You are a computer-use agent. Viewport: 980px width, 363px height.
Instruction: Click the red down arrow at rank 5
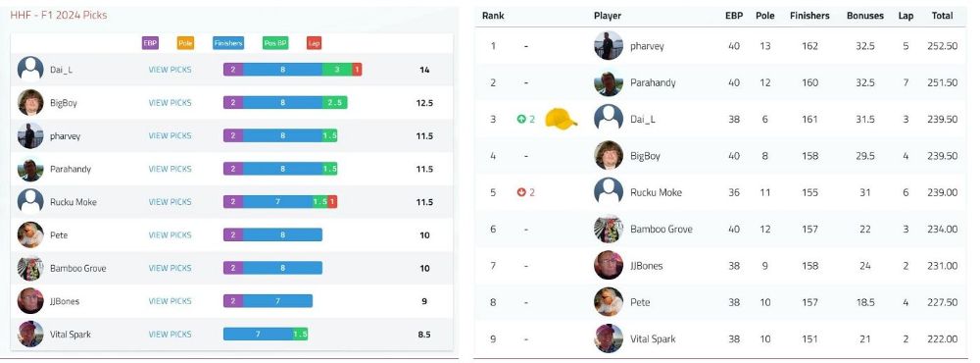click(521, 192)
